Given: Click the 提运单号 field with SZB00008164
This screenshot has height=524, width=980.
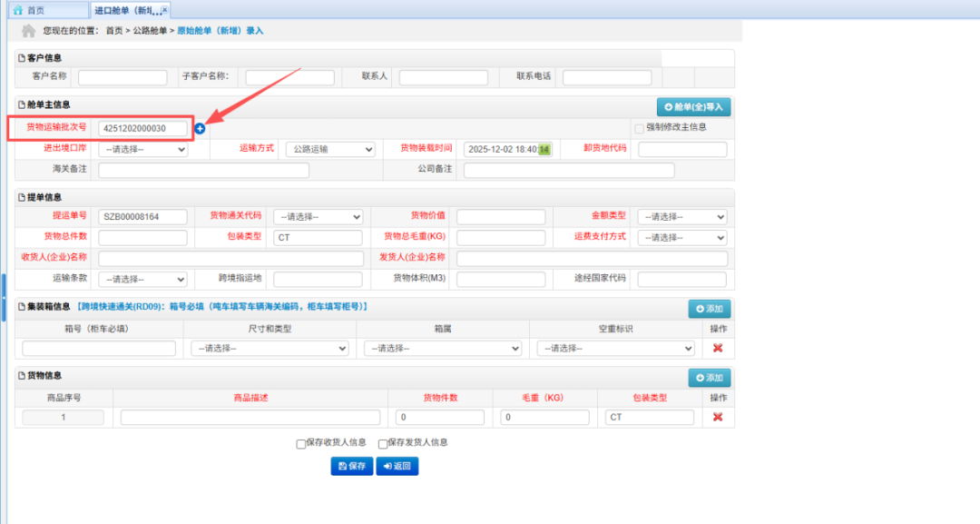Looking at the screenshot, I should tap(143, 217).
